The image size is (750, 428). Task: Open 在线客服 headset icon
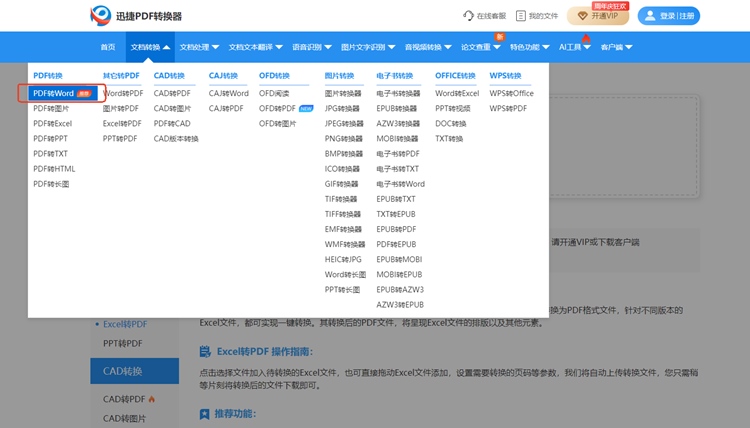[468, 16]
